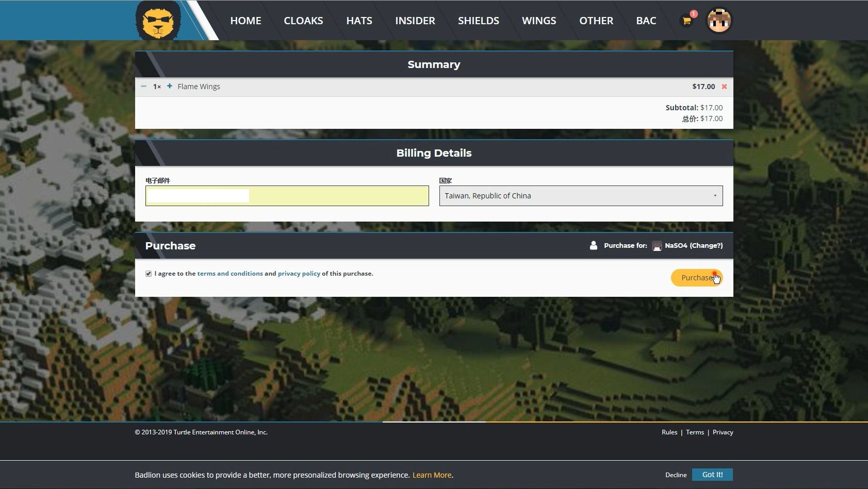The image size is (868, 489).
Task: Open the OTHER store section
Action: (596, 21)
